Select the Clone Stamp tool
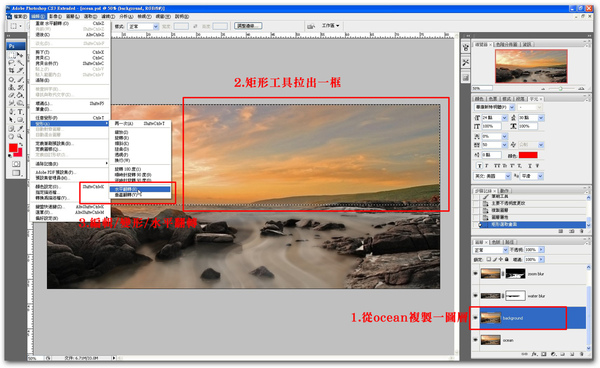Viewport: 600px width, 368px height. [x=12, y=87]
